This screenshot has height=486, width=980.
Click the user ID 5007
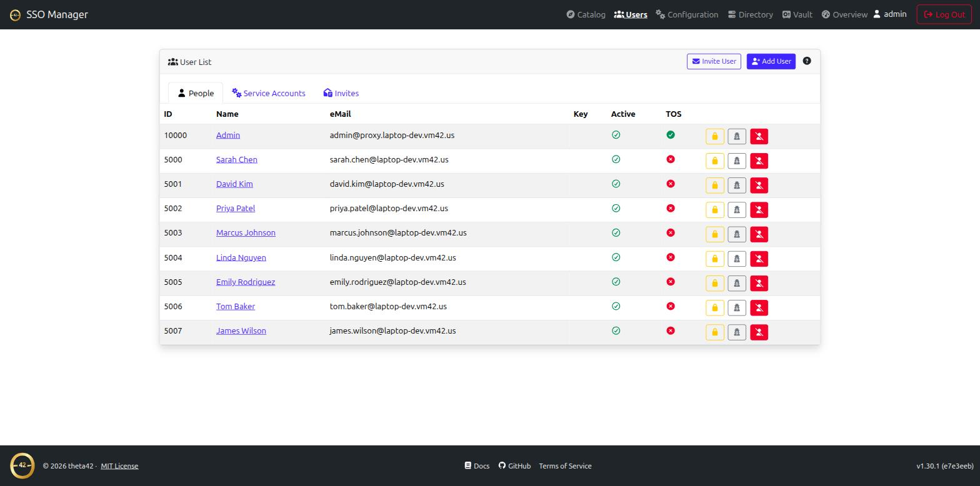pyautogui.click(x=173, y=330)
